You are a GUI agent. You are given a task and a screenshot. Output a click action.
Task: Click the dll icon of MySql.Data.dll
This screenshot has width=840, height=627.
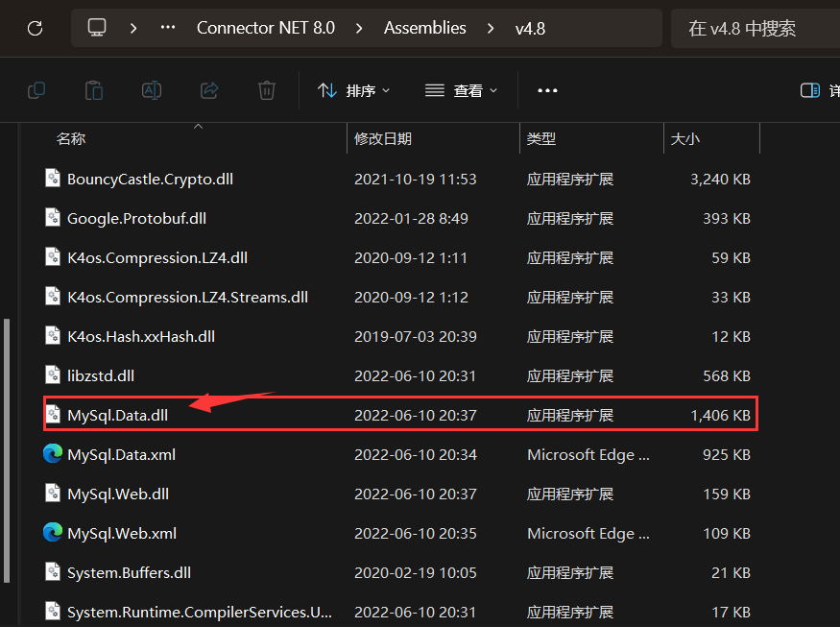53,414
